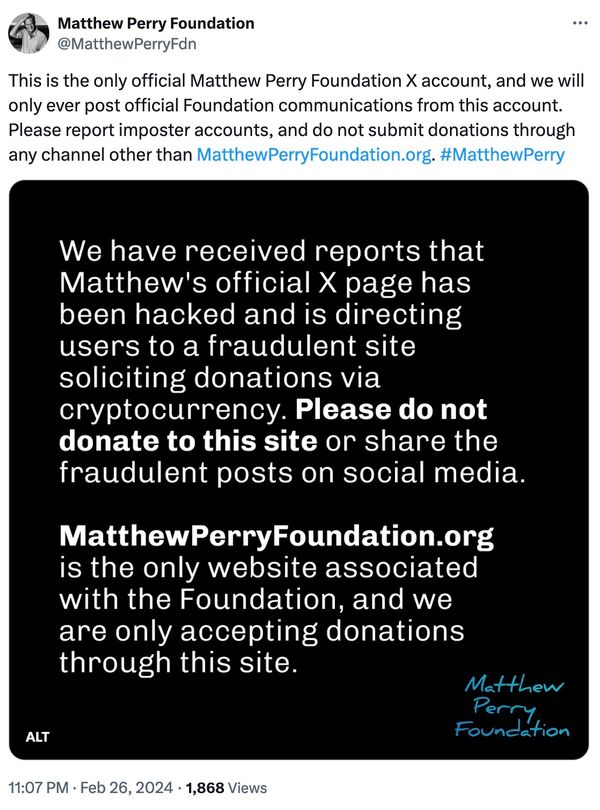Click the Matthew Perry Foundation display name
Viewport: 600px width, 810px height.
point(156,23)
